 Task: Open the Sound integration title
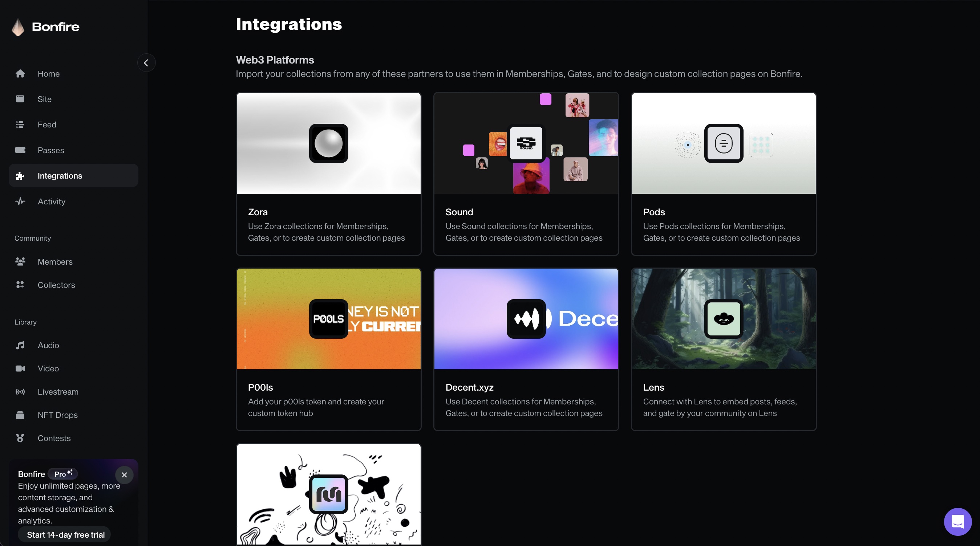[459, 212]
